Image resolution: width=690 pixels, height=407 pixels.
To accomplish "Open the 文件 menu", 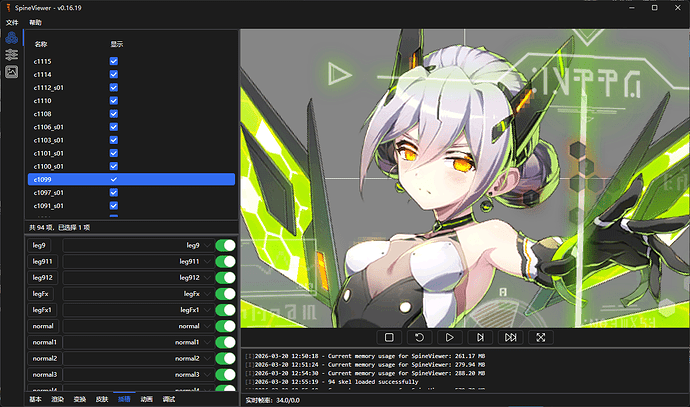I will [12, 22].
